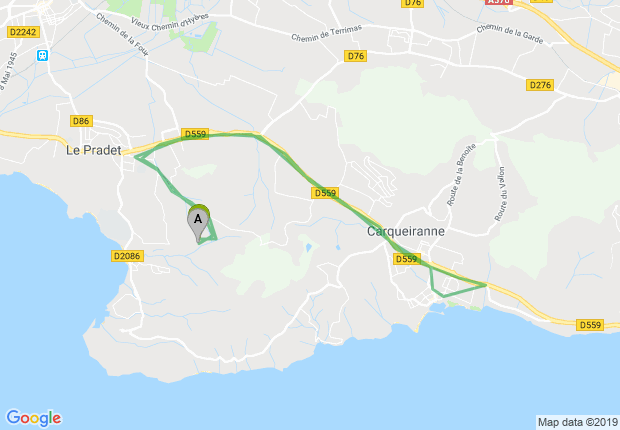Viewport: 620px width, 430px height.
Task: Click the Chemin de la Foux label
Action: [122, 34]
